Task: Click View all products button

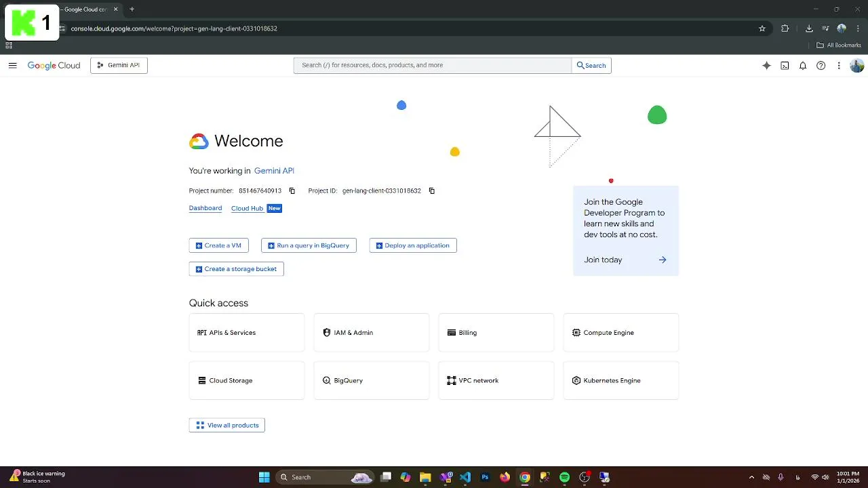Action: pyautogui.click(x=226, y=425)
